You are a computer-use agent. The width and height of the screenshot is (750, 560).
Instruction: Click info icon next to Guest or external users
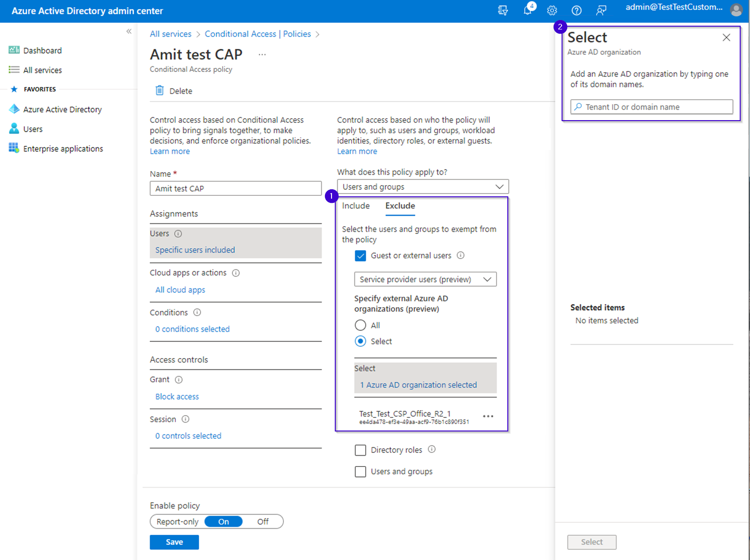pyautogui.click(x=461, y=255)
